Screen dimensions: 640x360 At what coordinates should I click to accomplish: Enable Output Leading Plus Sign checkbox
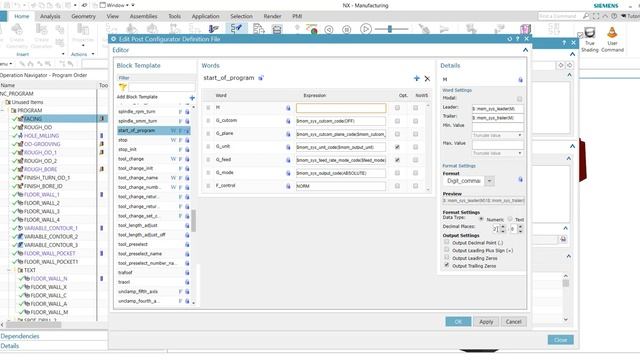point(447,249)
